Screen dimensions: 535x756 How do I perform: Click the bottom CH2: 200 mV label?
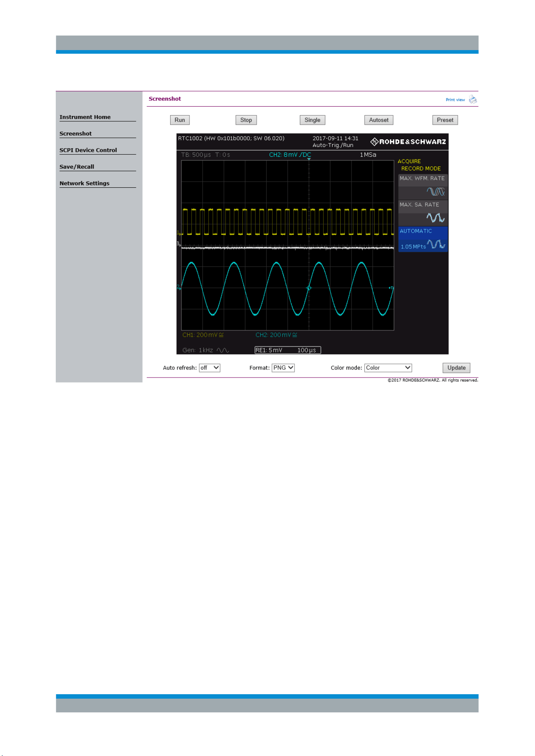point(276,335)
